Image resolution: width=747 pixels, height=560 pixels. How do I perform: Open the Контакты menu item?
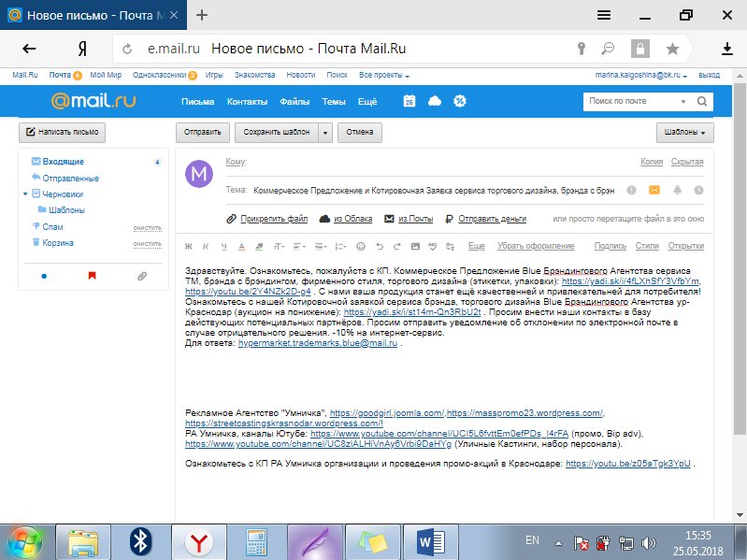click(247, 101)
